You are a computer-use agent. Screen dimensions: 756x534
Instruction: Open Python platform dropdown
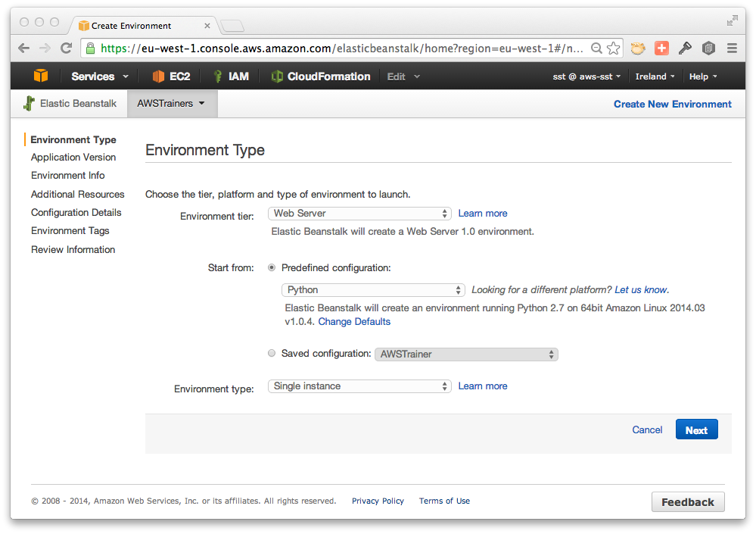pyautogui.click(x=373, y=290)
